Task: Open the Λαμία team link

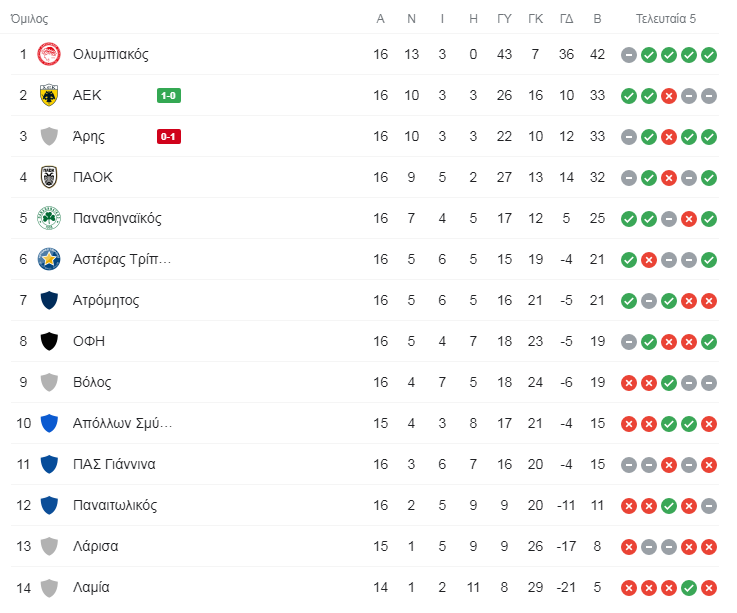Action: click(x=91, y=587)
